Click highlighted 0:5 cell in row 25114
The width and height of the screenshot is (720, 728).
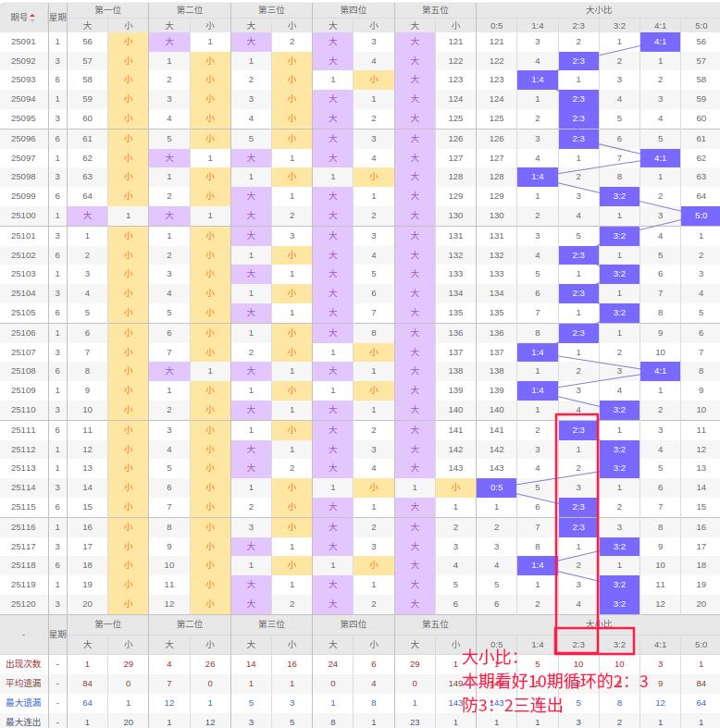coord(497,487)
